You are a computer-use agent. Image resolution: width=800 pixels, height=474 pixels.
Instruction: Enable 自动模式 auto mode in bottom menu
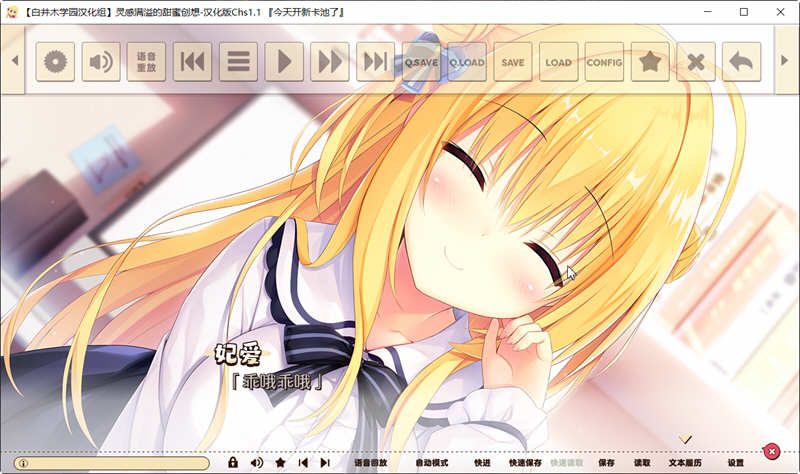point(432,463)
